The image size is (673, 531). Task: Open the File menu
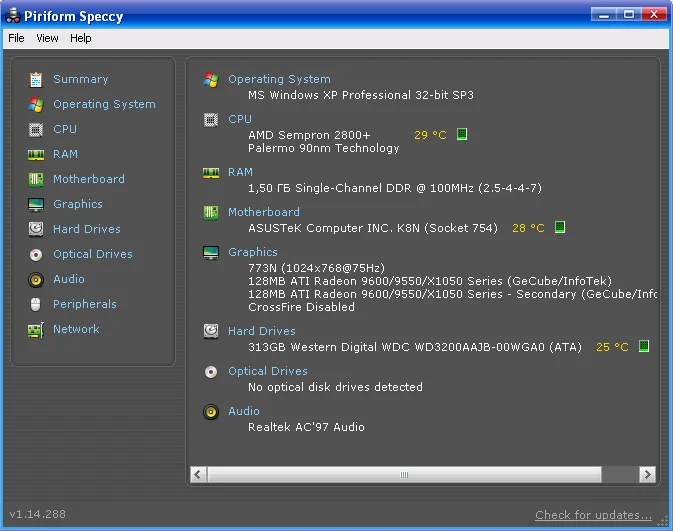[x=16, y=38]
